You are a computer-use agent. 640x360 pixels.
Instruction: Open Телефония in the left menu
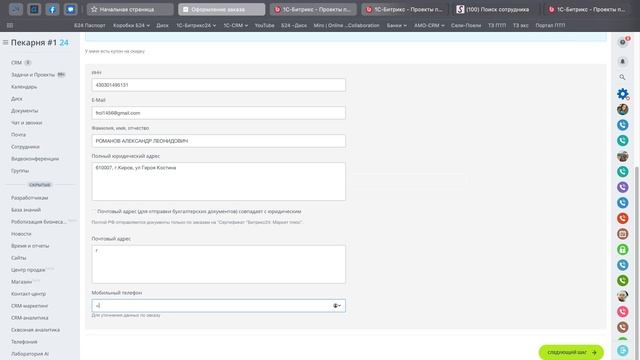point(24,342)
